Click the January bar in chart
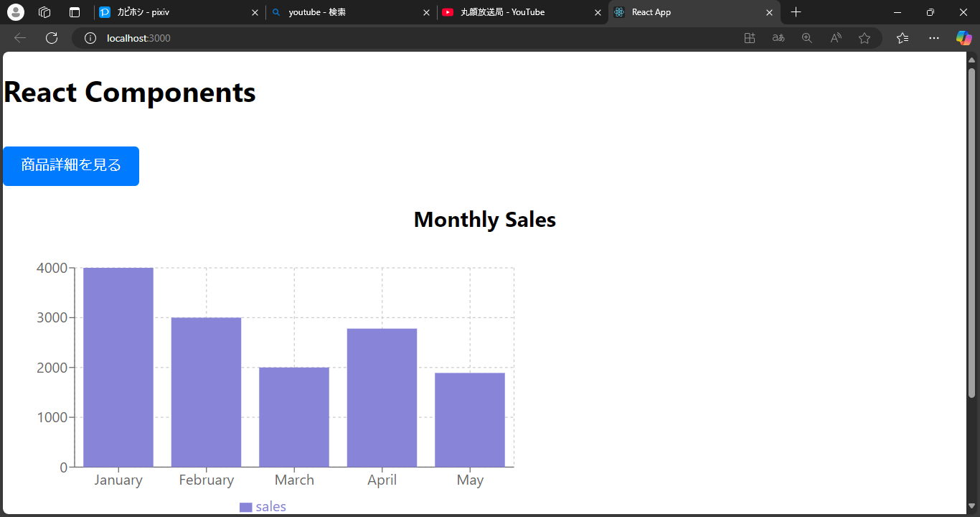This screenshot has height=517, width=980. pos(118,367)
